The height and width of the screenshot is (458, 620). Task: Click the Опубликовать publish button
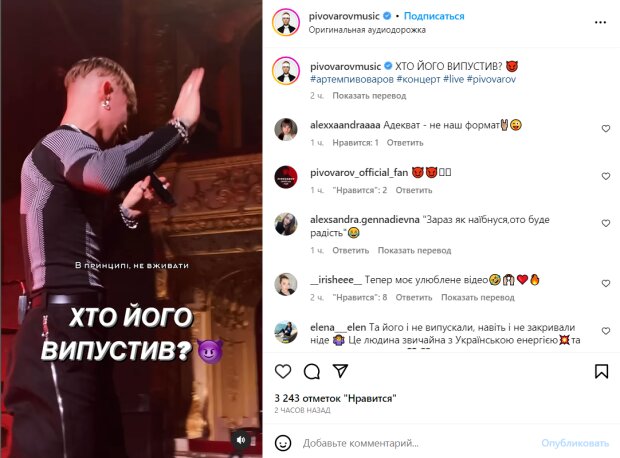click(575, 443)
